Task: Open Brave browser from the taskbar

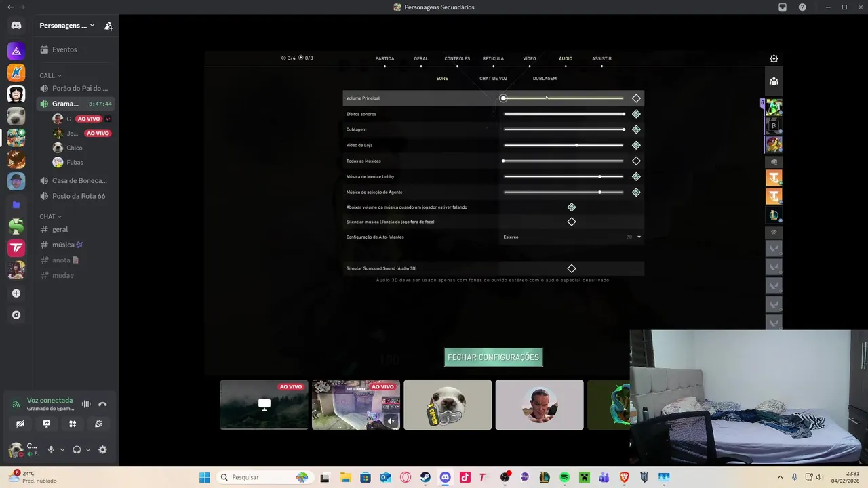Action: [x=624, y=477]
